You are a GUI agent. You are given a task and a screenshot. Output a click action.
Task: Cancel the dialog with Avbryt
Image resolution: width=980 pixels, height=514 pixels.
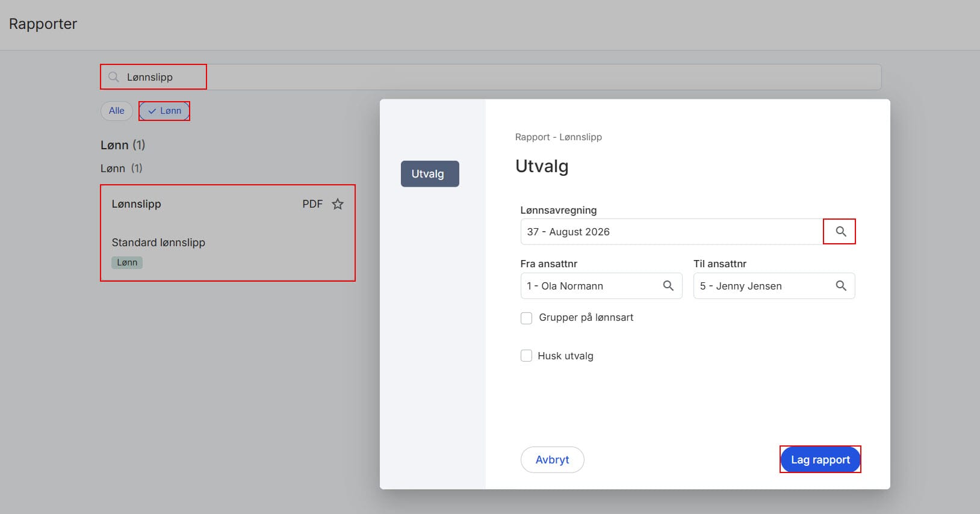(x=553, y=460)
